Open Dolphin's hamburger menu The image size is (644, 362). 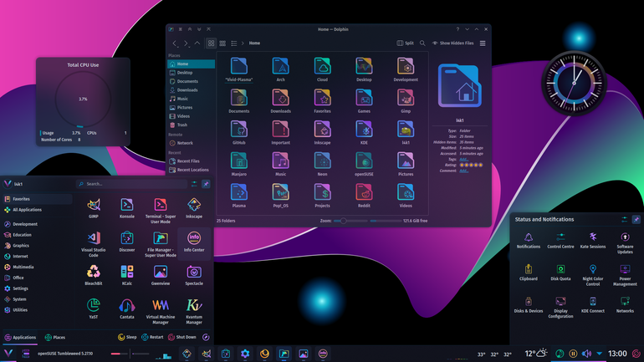(x=483, y=43)
